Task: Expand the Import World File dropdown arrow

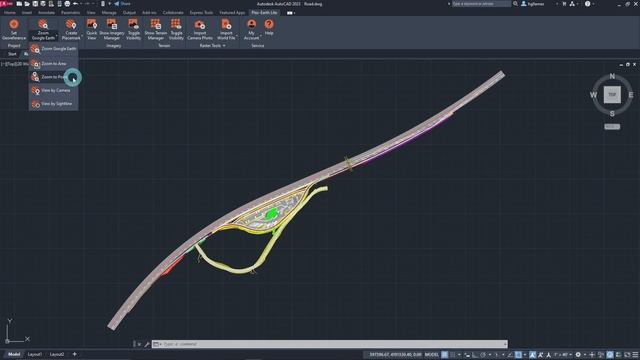Action: 237,37
